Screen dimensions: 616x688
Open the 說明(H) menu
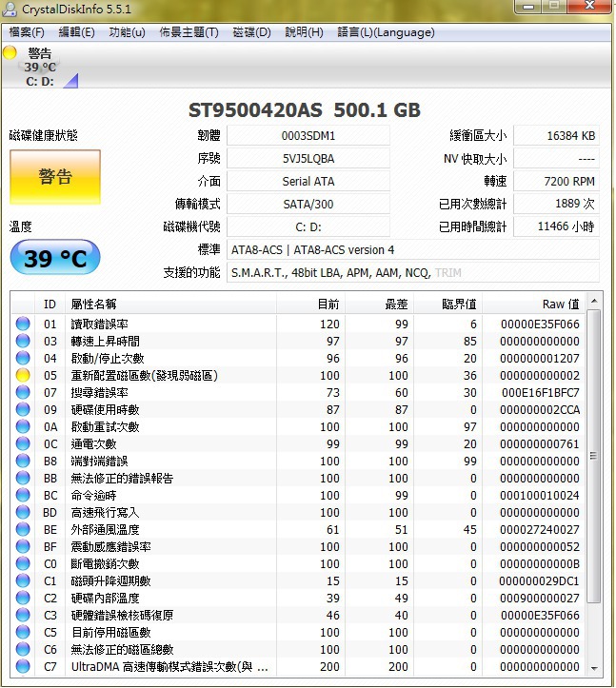pyautogui.click(x=305, y=32)
